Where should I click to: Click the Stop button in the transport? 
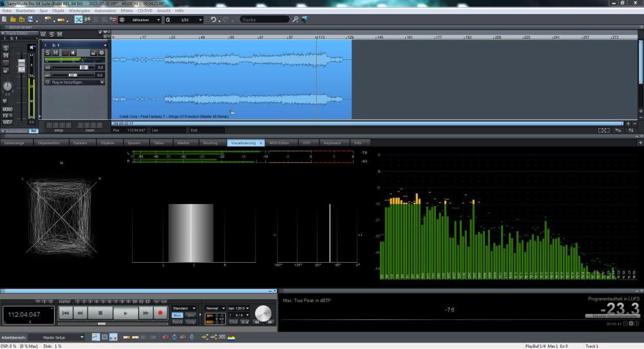(100, 313)
